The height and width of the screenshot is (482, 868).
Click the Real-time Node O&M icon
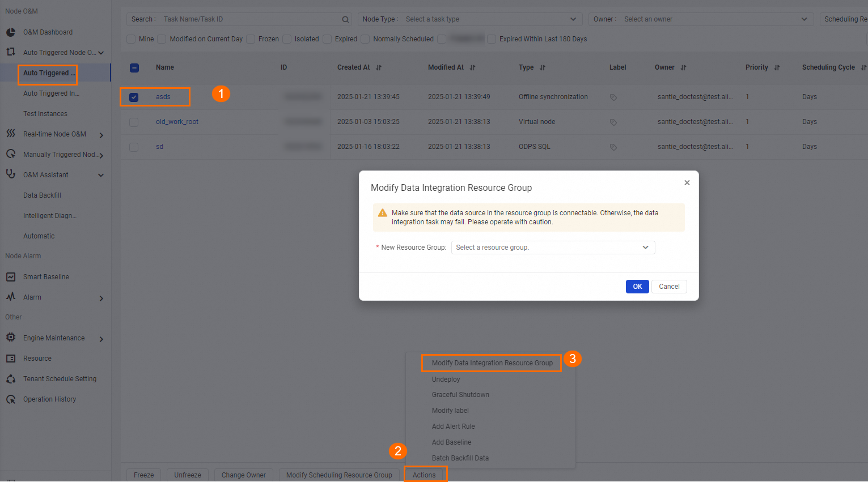pos(11,134)
